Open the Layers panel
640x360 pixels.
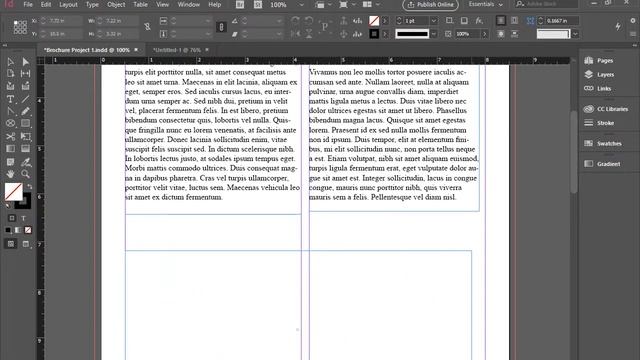tap(599, 75)
